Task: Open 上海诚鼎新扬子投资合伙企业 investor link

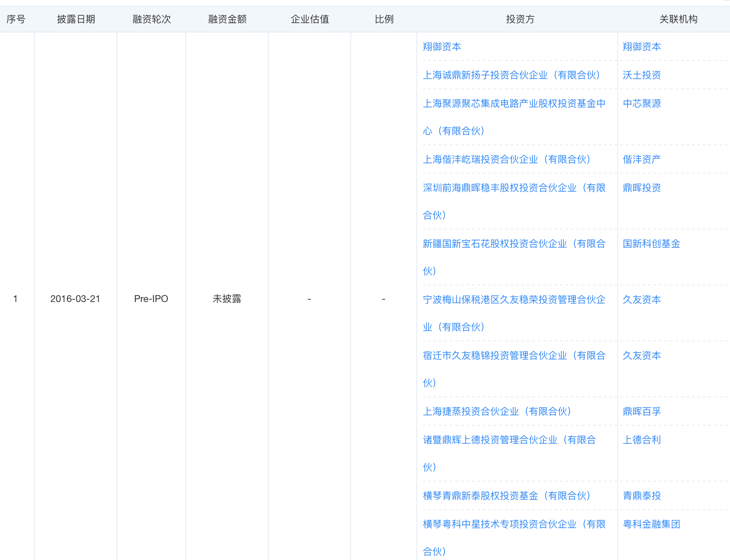Action: tap(511, 75)
